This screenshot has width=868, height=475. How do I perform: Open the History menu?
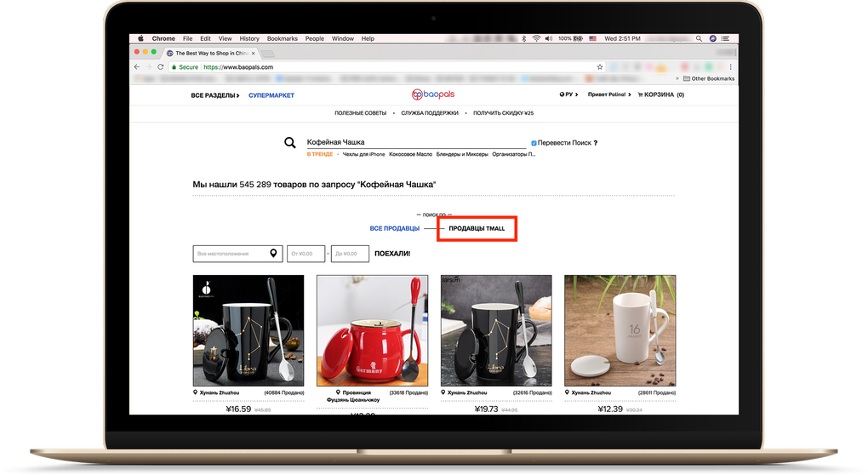[x=249, y=39]
